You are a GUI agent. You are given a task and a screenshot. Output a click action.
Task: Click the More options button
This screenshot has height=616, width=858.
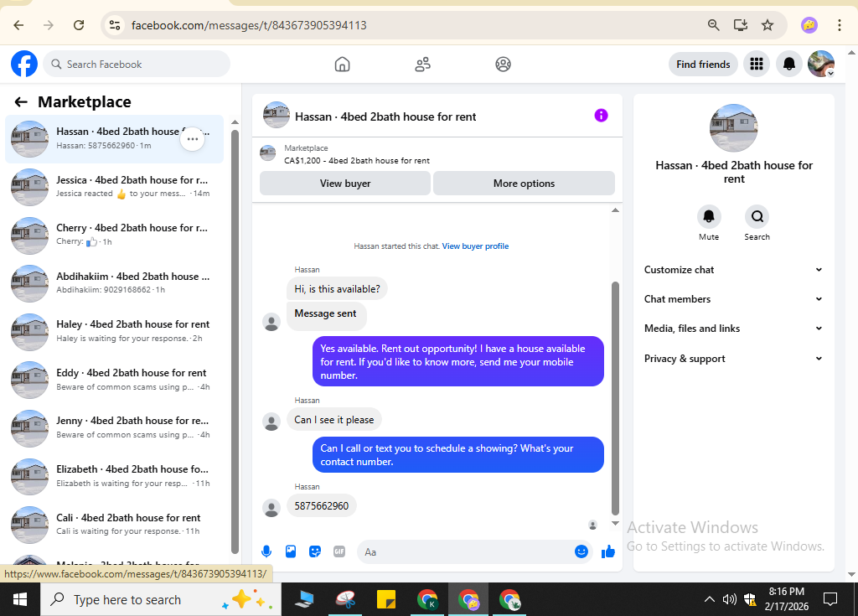pos(524,184)
